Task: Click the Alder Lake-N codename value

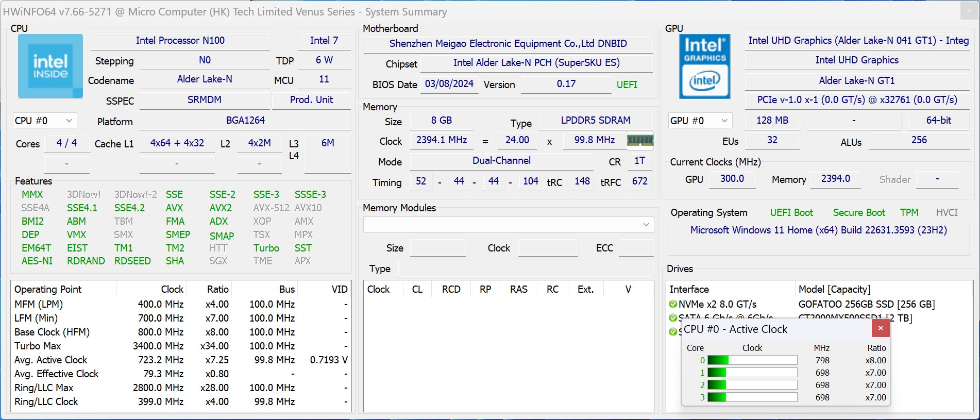Action: pyautogui.click(x=205, y=79)
